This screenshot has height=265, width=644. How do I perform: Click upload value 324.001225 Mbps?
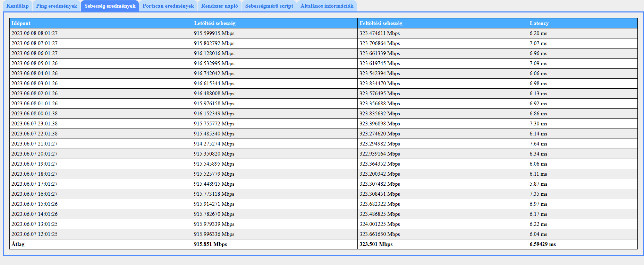click(x=380, y=224)
